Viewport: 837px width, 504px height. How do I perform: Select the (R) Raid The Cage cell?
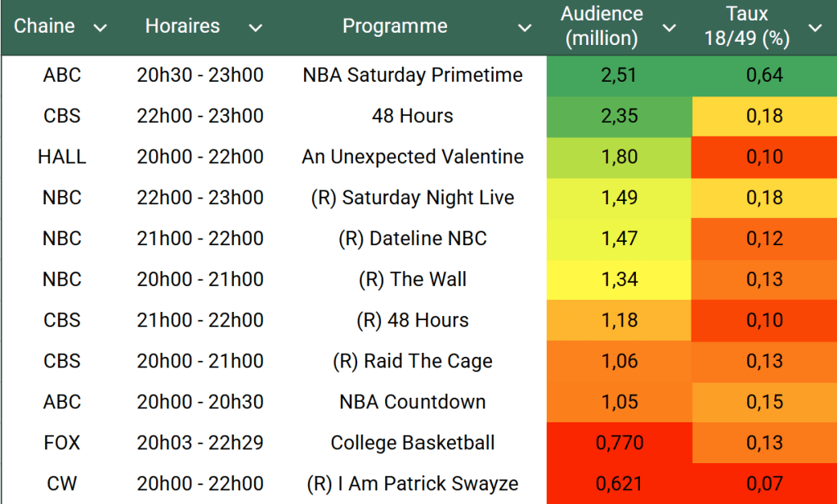413,361
